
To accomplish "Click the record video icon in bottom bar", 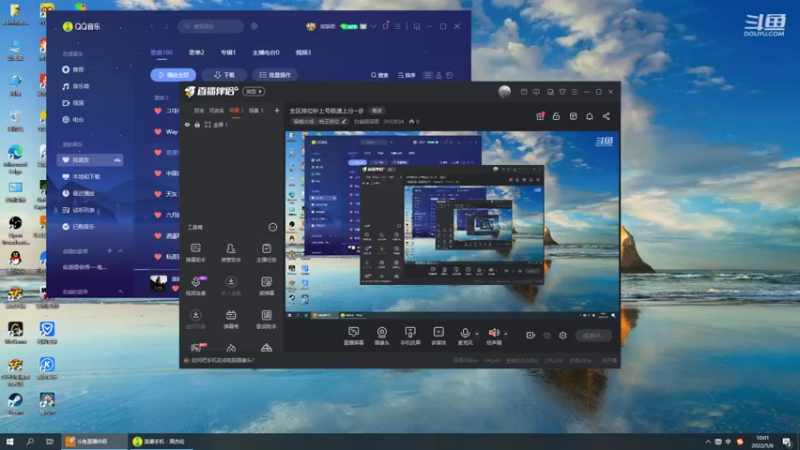I will (531, 335).
